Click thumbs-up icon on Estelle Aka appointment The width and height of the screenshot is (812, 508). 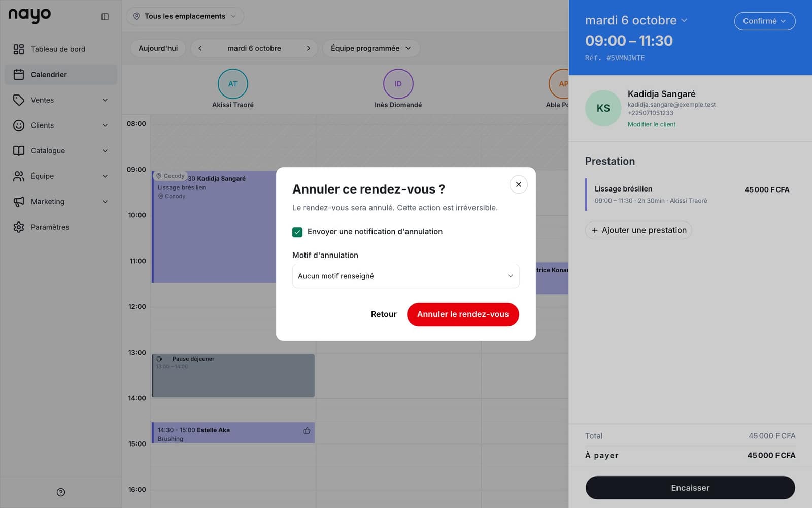(x=307, y=431)
